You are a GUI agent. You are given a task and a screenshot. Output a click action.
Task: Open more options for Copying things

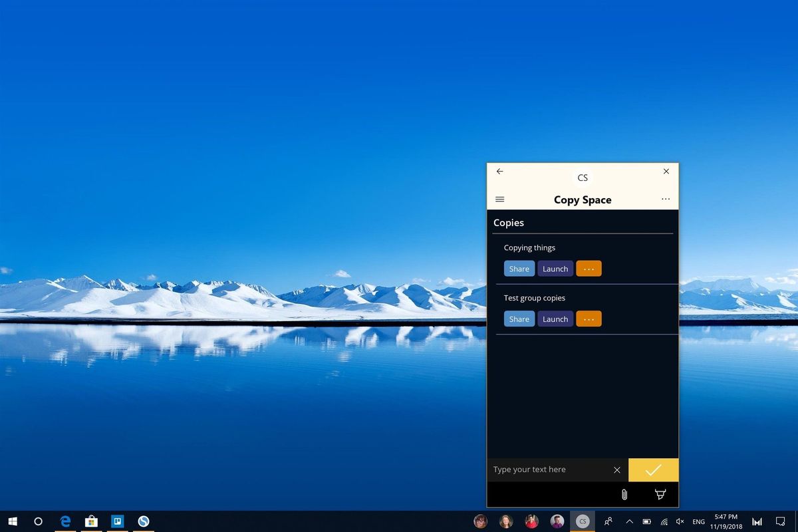(589, 268)
